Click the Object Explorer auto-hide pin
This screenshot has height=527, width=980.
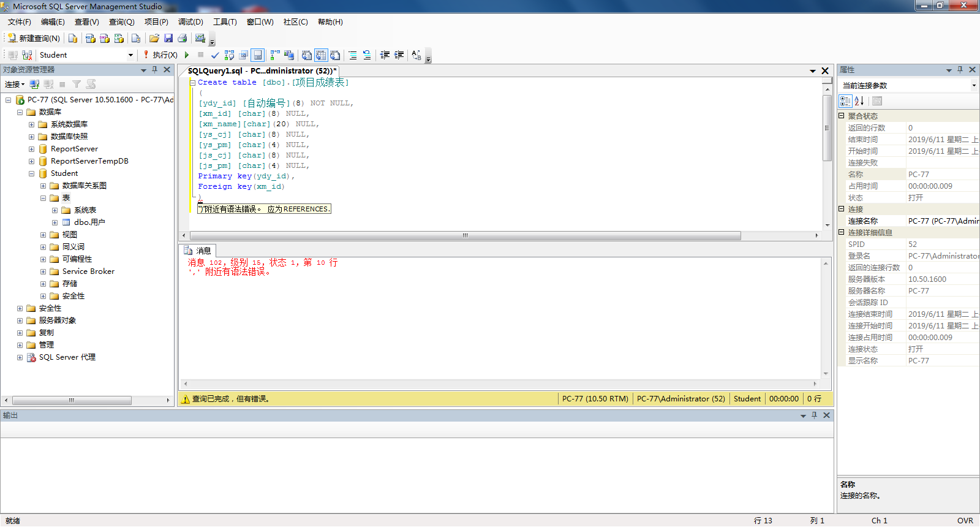coord(155,70)
